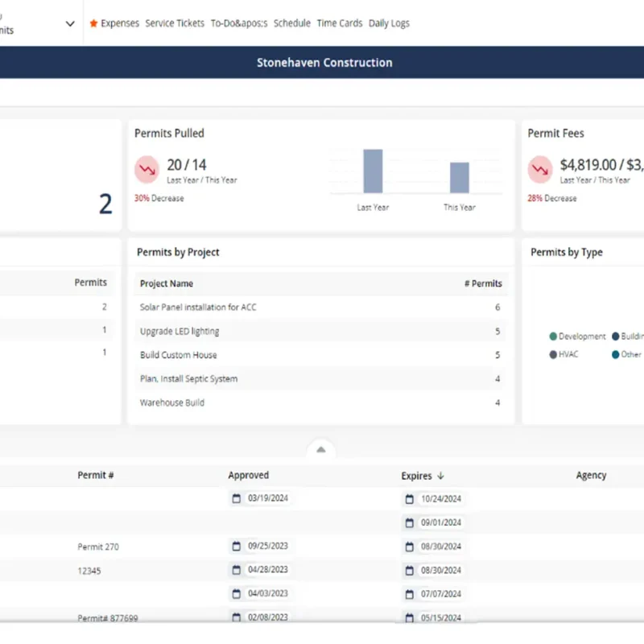Click the Permit Fees decrease trend icon
This screenshot has width=644, height=644.
pos(539,169)
